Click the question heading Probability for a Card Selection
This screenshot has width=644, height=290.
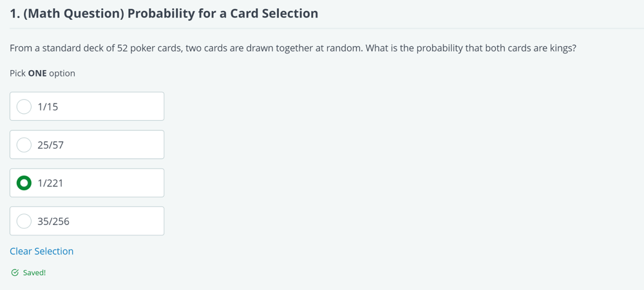tap(223, 13)
